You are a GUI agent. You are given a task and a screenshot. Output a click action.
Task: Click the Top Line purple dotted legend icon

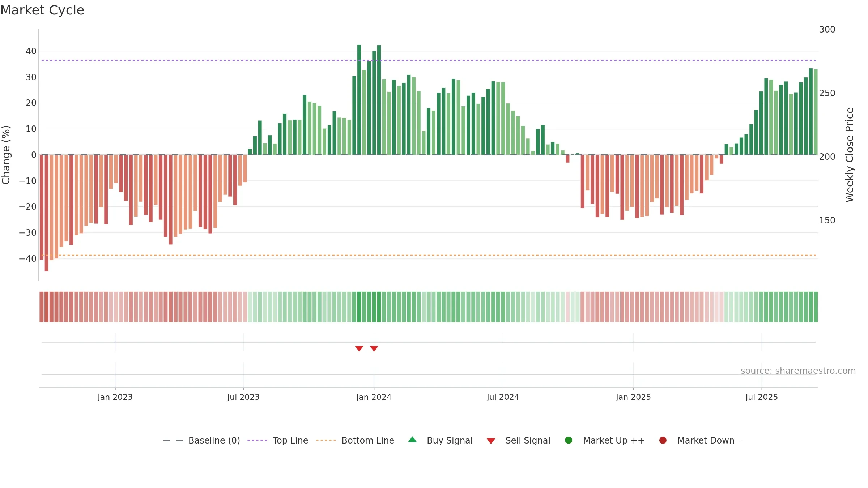tap(257, 440)
